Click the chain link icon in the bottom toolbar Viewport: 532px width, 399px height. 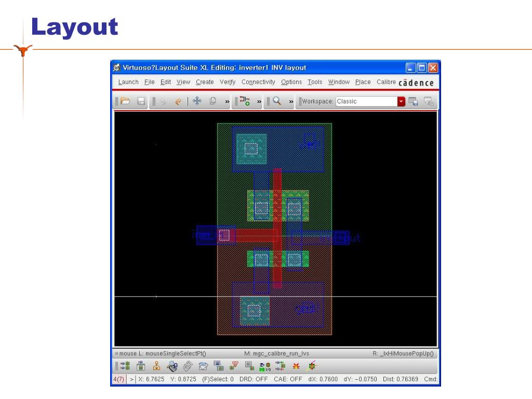pos(188,366)
